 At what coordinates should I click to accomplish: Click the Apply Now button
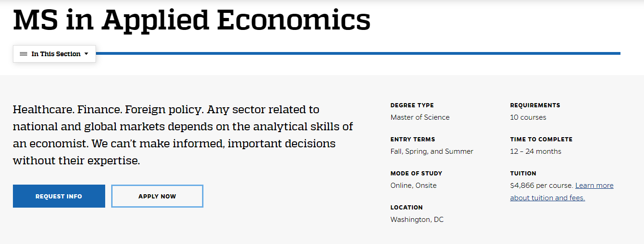coord(157,196)
